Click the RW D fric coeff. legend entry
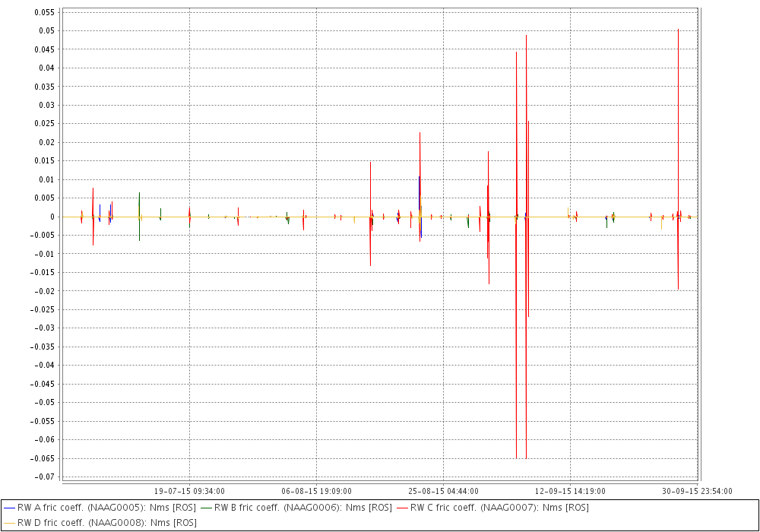Image resolution: width=760 pixels, height=532 pixels. pos(100,523)
